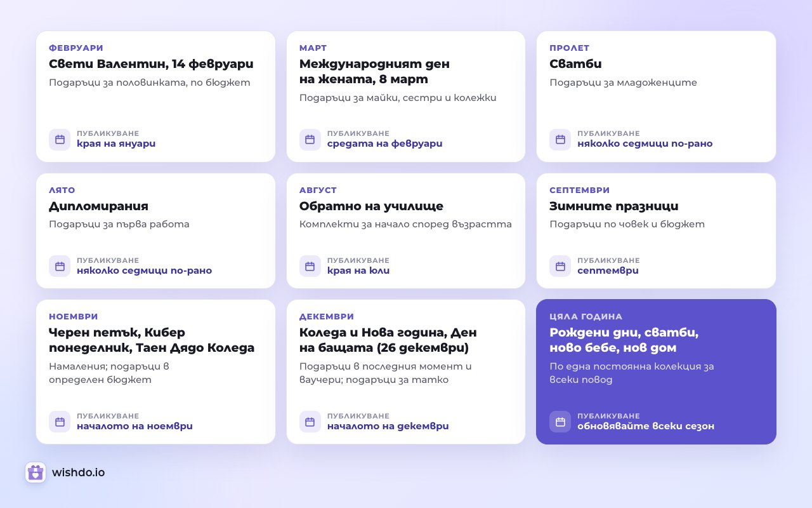Select "Подаръци по човек и бюджет"
Image resolution: width=812 pixels, height=508 pixels.
[x=627, y=224]
